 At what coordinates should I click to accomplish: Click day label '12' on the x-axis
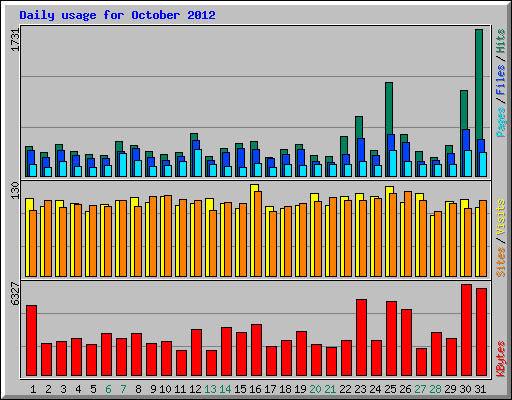point(195,389)
